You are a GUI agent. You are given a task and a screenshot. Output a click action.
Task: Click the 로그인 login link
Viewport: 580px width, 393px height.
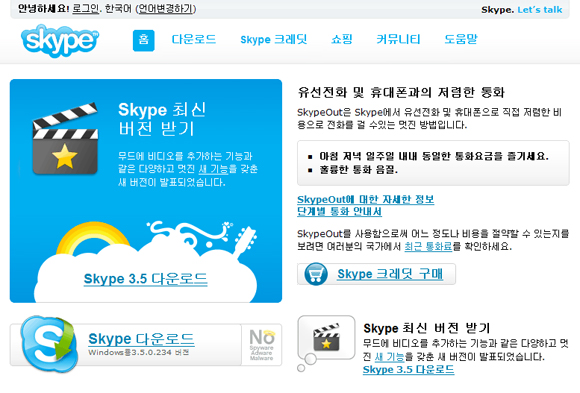(85, 9)
